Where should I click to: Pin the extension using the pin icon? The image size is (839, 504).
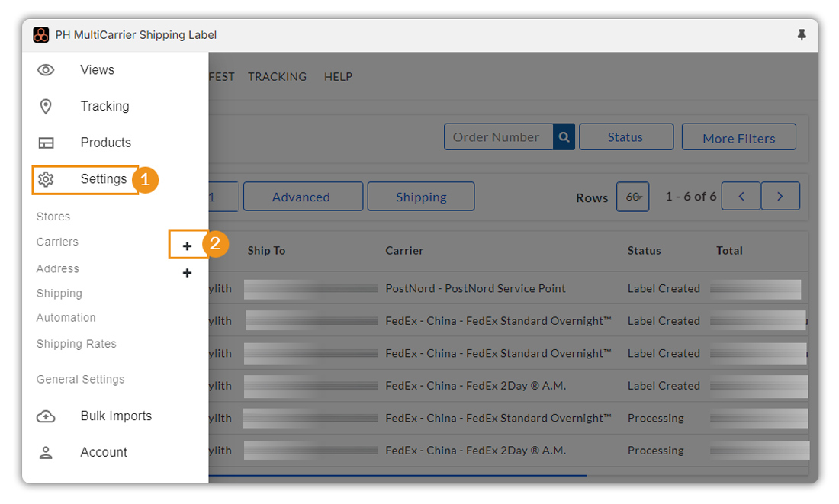point(801,35)
